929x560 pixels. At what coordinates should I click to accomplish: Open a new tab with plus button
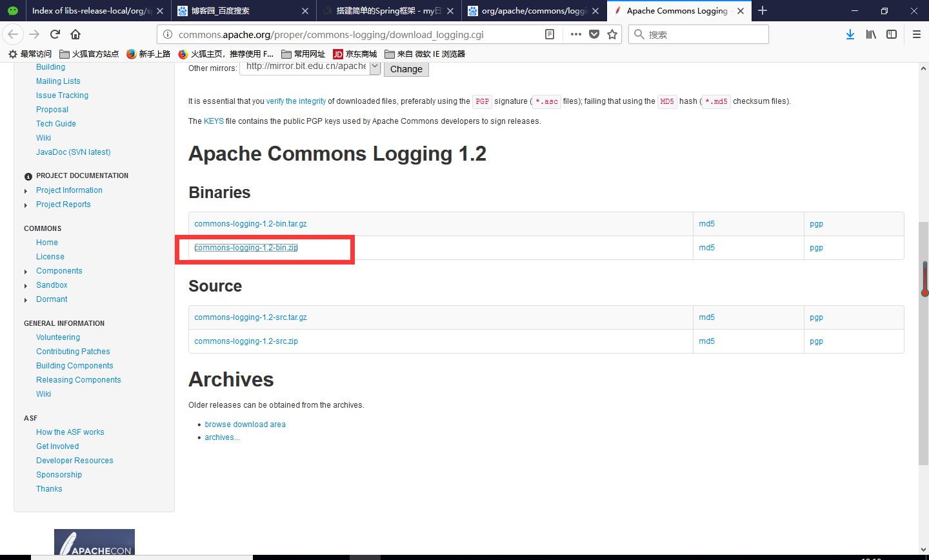coord(763,10)
